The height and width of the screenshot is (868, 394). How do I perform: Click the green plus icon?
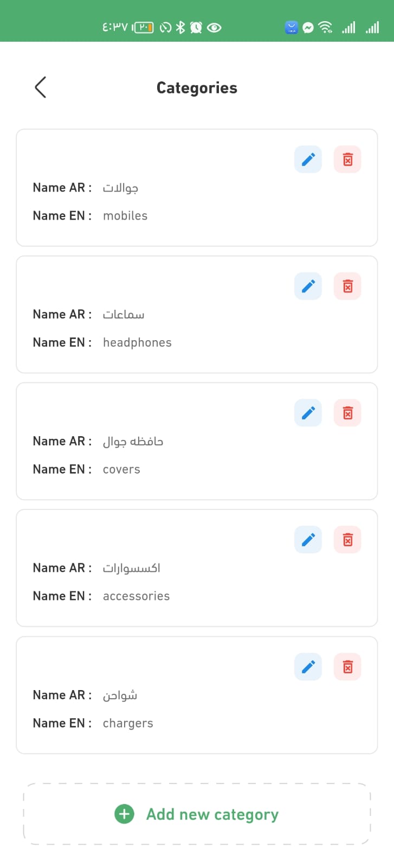[x=124, y=814]
